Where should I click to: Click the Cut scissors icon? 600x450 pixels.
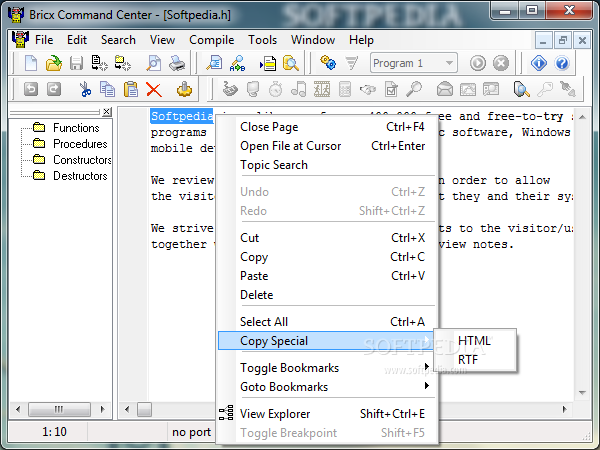point(85,90)
